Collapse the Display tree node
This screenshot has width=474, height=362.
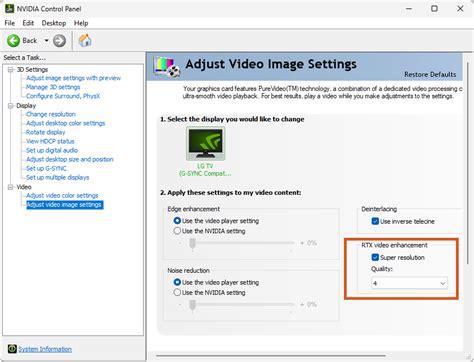pyautogui.click(x=10, y=106)
